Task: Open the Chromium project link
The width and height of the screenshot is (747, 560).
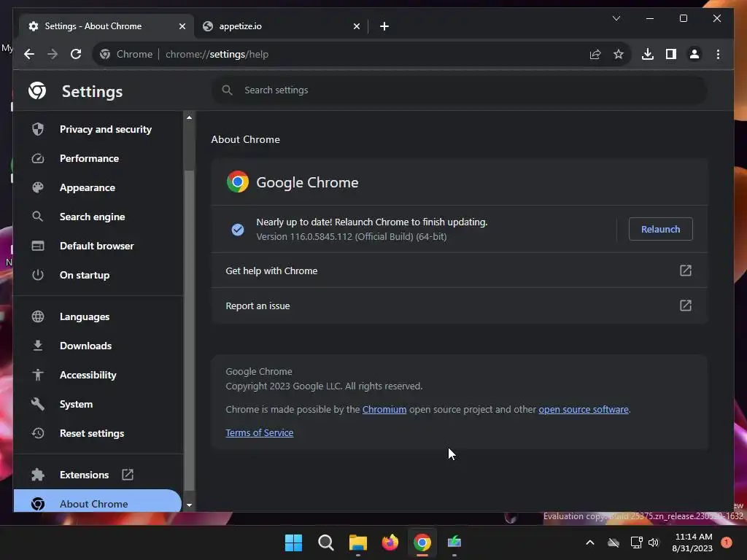Action: [x=384, y=410]
